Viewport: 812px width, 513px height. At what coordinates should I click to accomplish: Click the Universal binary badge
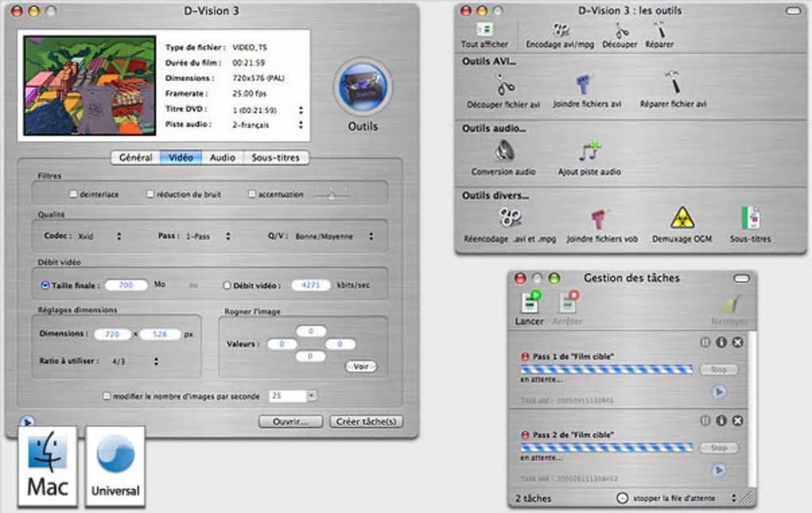(x=115, y=465)
